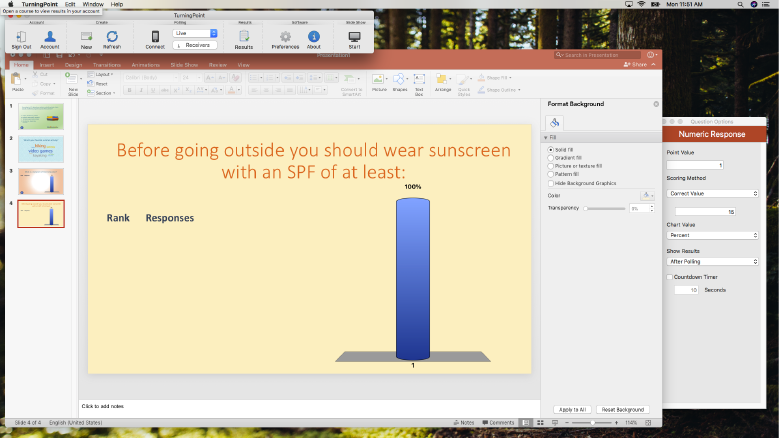The height and width of the screenshot is (438, 779).
Task: Open the Live polling mode dropdown
Action: 195,33
